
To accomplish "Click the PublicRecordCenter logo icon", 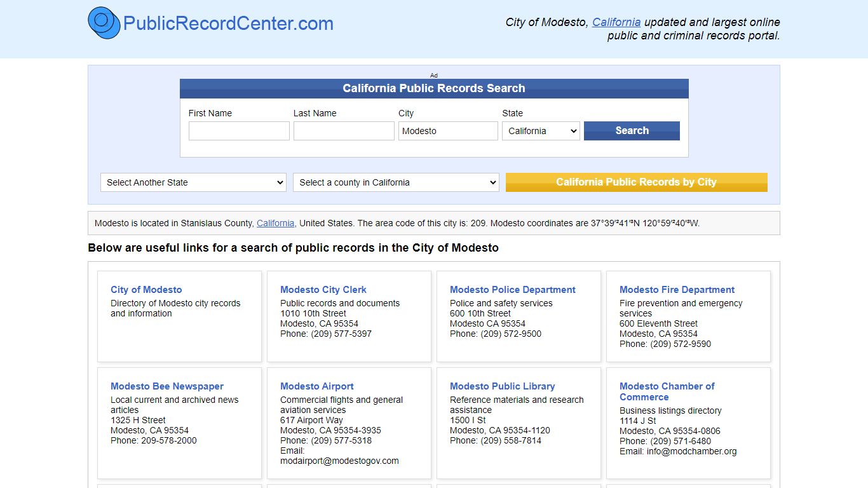I will pos(104,23).
